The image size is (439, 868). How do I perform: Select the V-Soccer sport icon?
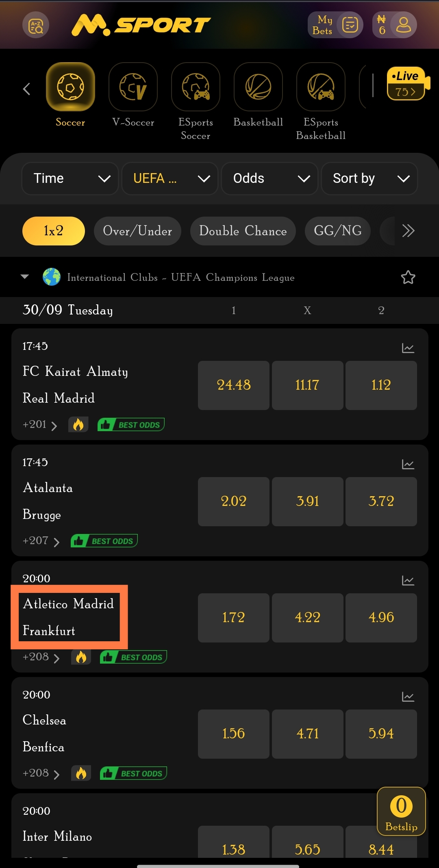(x=133, y=87)
